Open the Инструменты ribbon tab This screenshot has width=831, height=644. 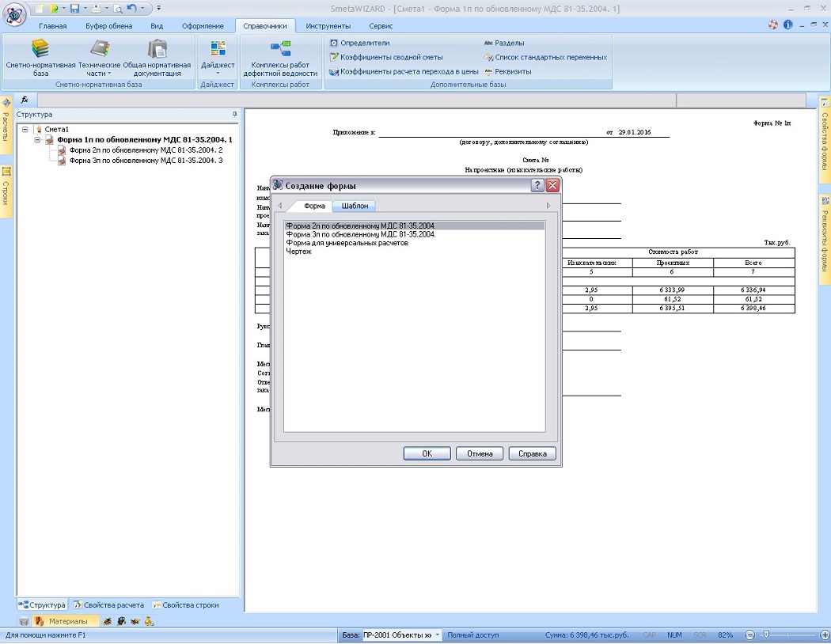[328, 26]
